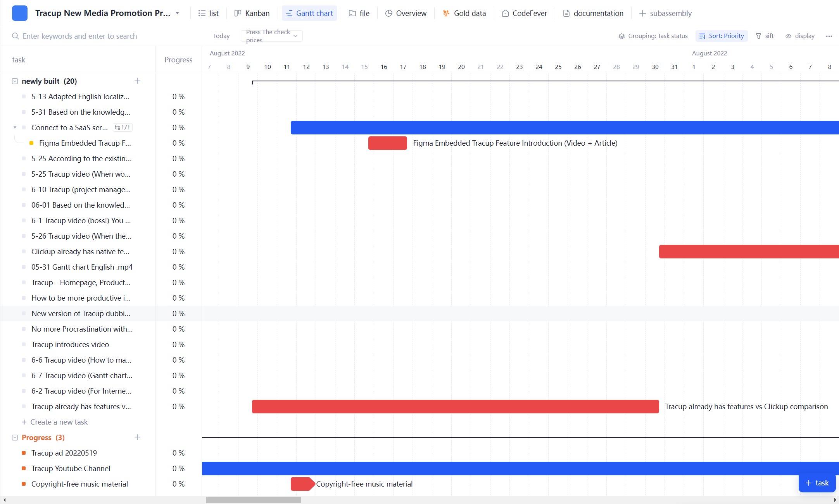The width and height of the screenshot is (839, 504).
Task: Jump to Today on timeline
Action: 221,36
